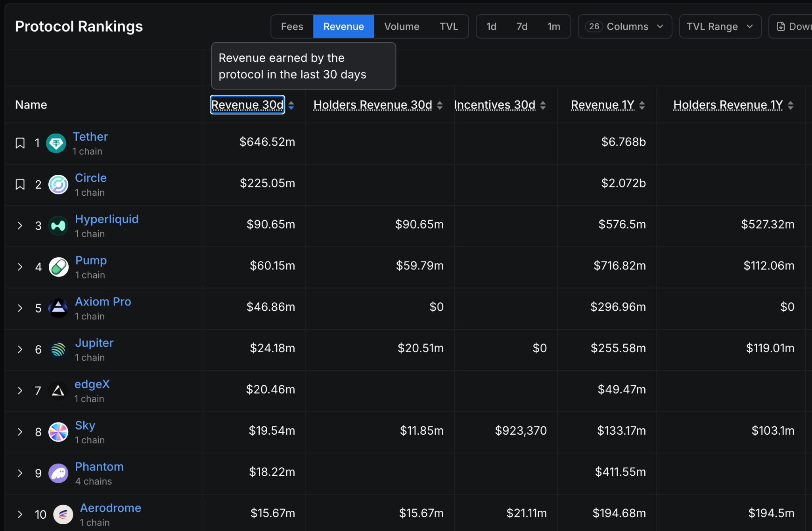This screenshot has height=531, width=812.
Task: Open the TVL Range dropdown
Action: pyautogui.click(x=720, y=27)
